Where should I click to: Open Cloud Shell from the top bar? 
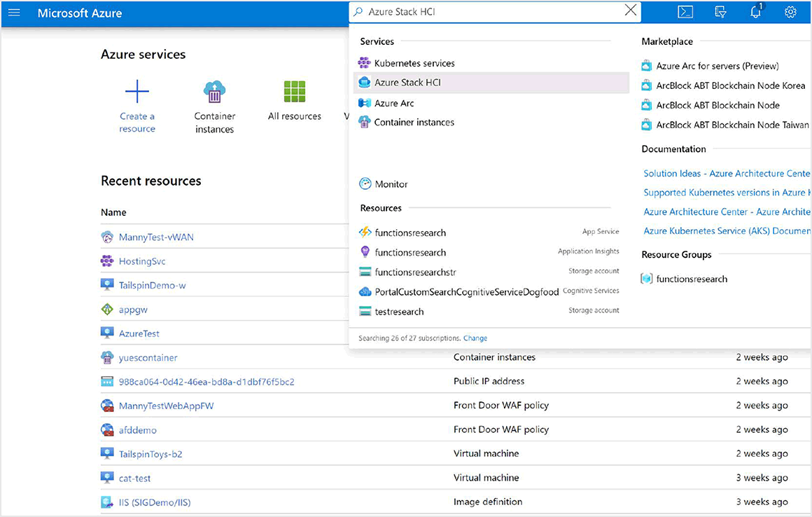[685, 12]
